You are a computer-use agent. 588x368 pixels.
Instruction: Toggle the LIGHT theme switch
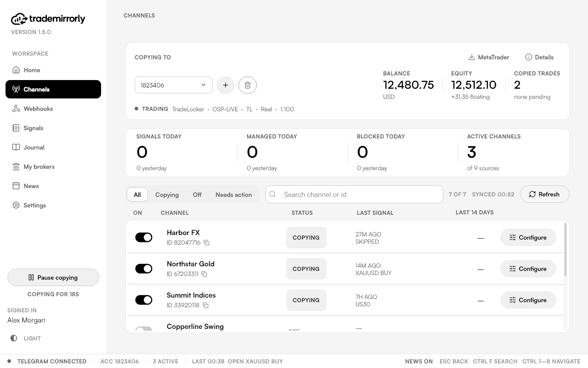coord(26,338)
